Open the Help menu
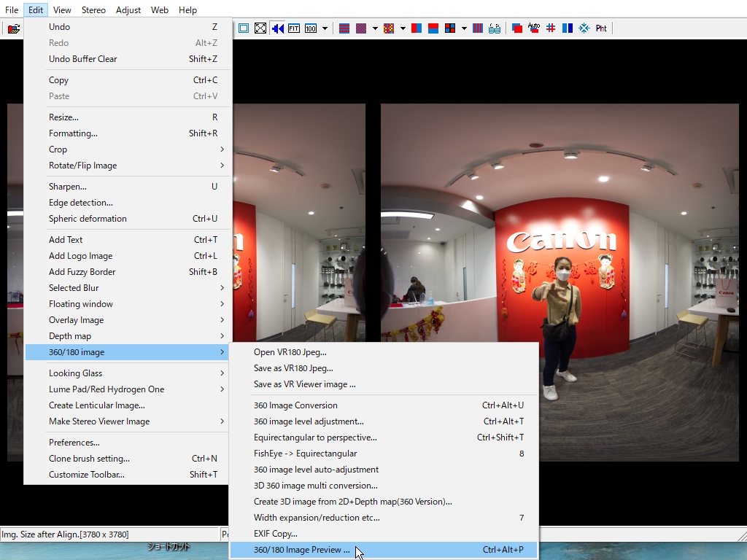 pyautogui.click(x=187, y=10)
